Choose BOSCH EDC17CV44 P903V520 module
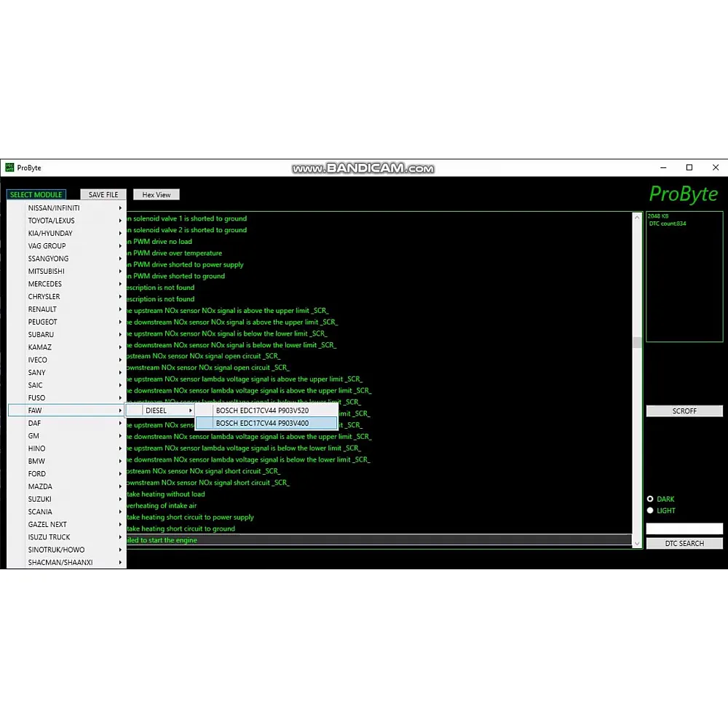Viewport: 728px width, 728px height. coord(262,411)
